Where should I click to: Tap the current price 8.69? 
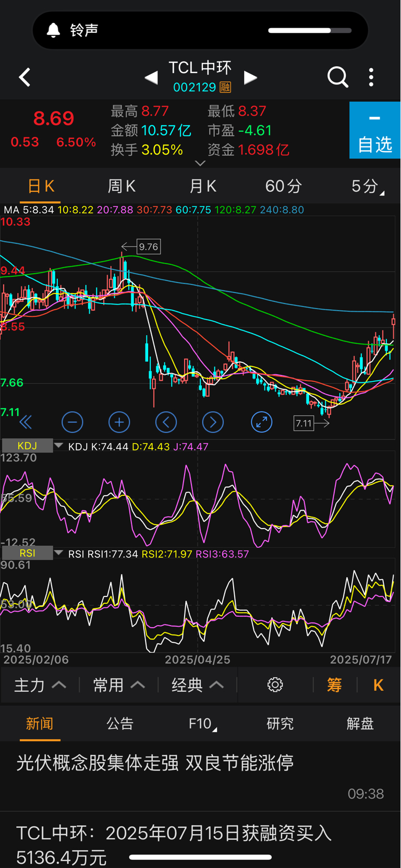54,118
